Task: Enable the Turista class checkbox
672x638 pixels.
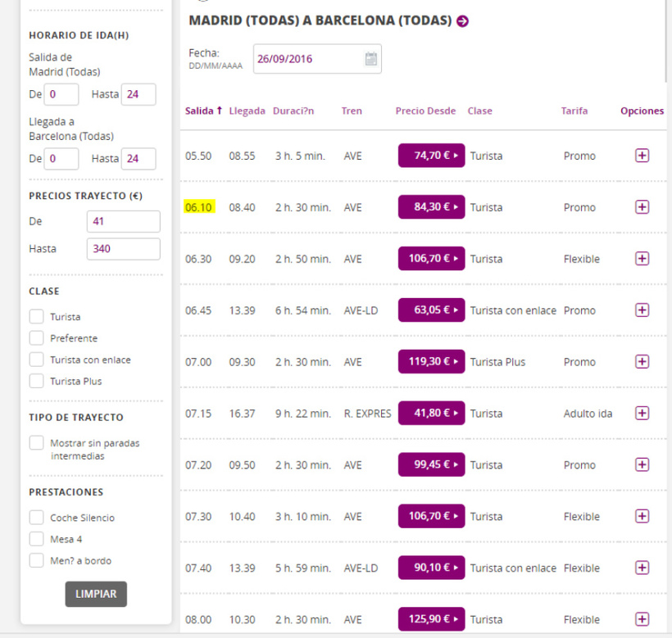Action: tap(36, 316)
